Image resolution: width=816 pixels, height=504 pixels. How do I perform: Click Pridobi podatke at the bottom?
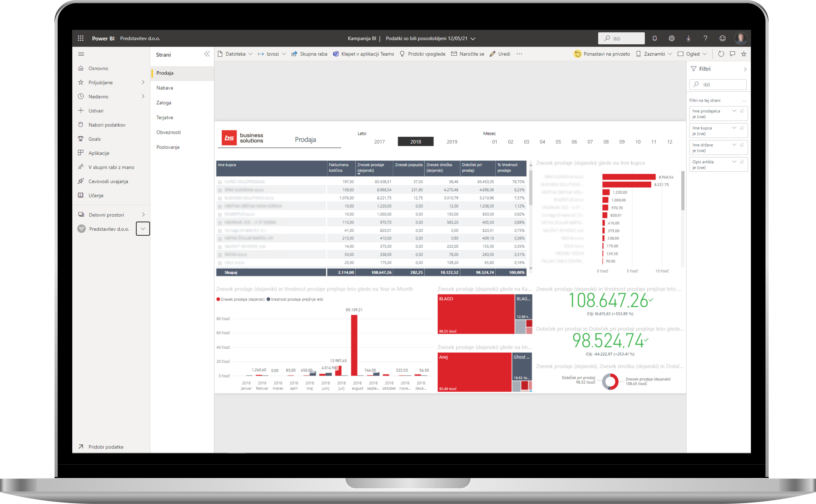[106, 447]
